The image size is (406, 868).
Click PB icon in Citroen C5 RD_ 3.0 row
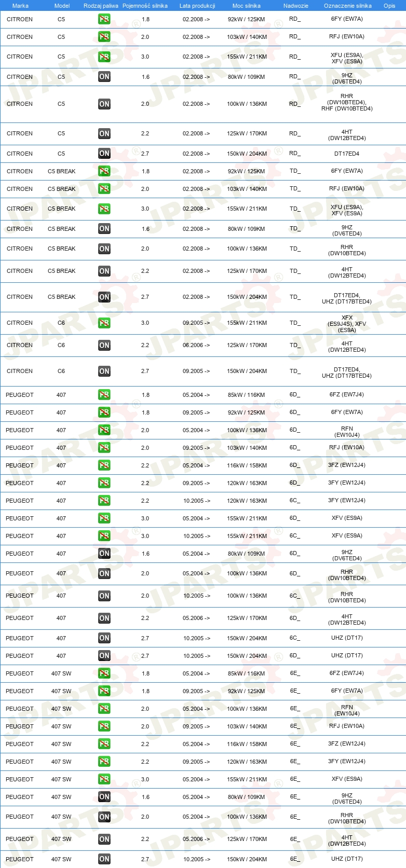104,57
